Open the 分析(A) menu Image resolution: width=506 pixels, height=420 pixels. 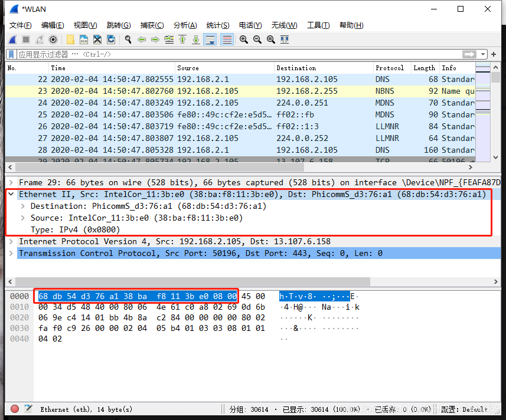185,25
